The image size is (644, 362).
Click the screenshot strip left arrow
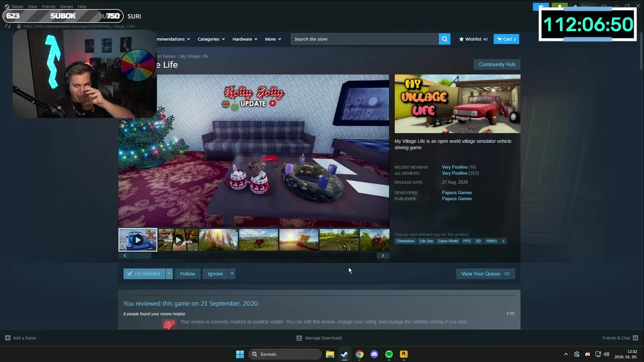[125, 255]
